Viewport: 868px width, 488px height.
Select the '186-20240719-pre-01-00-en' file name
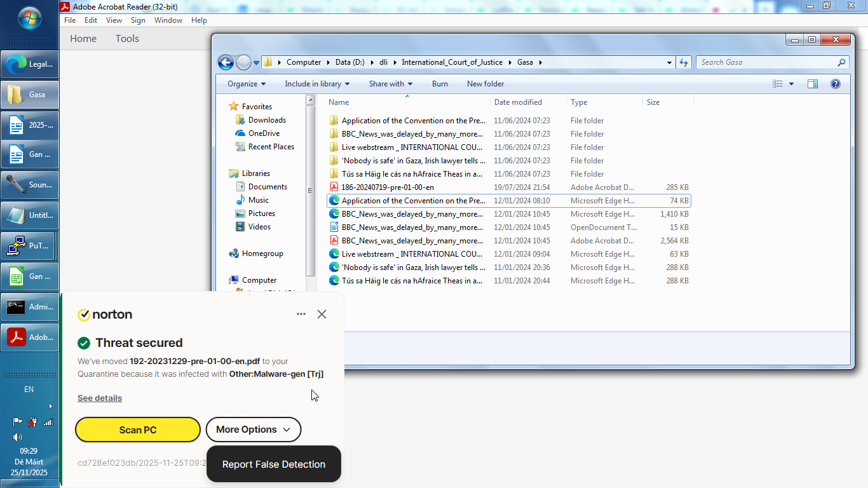pos(388,187)
